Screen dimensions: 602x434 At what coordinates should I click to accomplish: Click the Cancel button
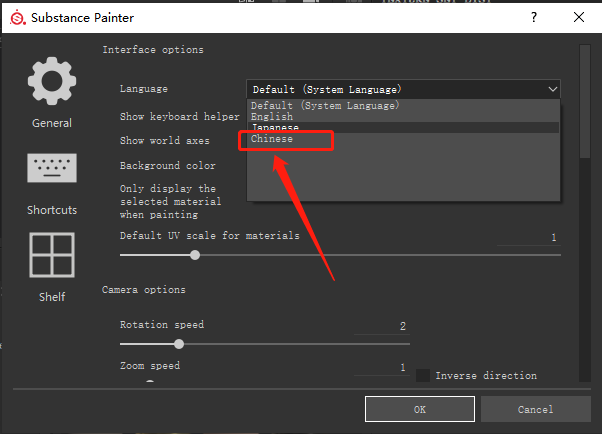tap(536, 409)
